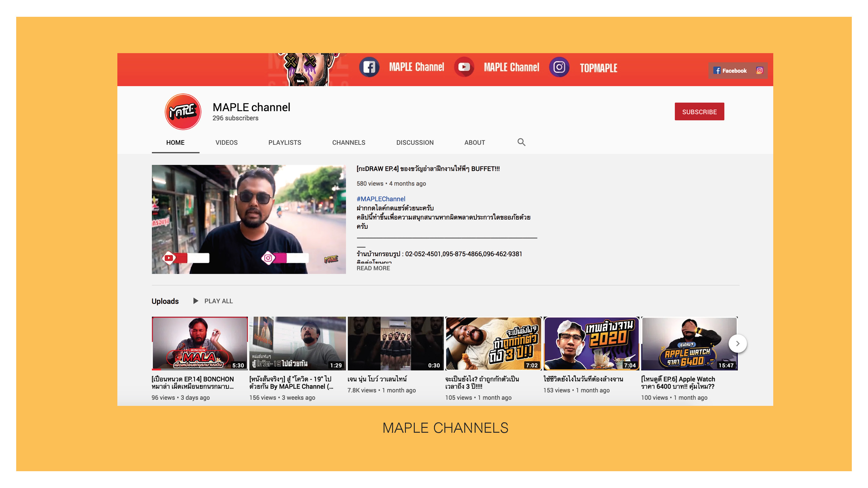Show next uploads with the arrow button

point(737,344)
